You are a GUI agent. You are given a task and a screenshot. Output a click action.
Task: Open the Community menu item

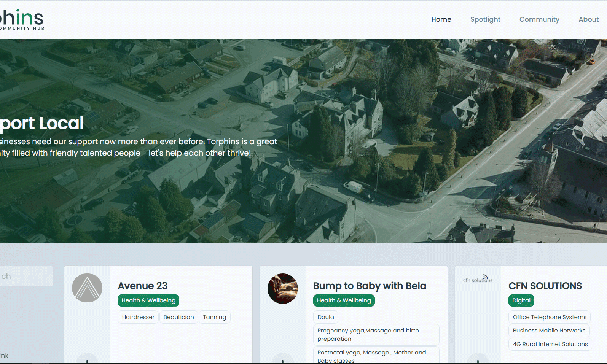pos(539,19)
